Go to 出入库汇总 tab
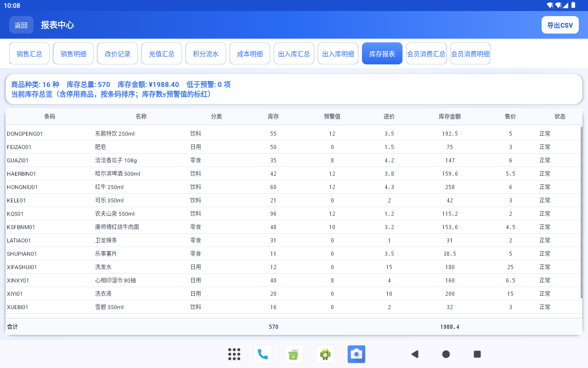Viewport: 588px width, 368px height. (x=294, y=54)
